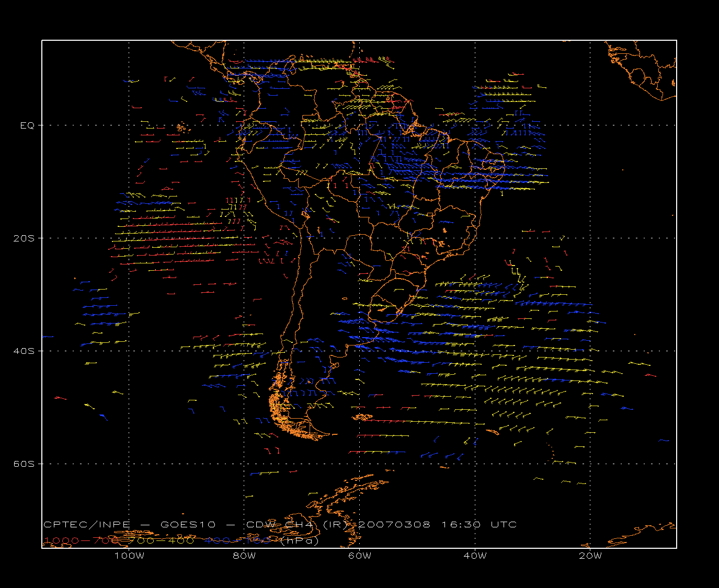Click the blue 400-100 legend entry
Image resolution: width=719 pixels, height=588 pixels.
point(238,540)
